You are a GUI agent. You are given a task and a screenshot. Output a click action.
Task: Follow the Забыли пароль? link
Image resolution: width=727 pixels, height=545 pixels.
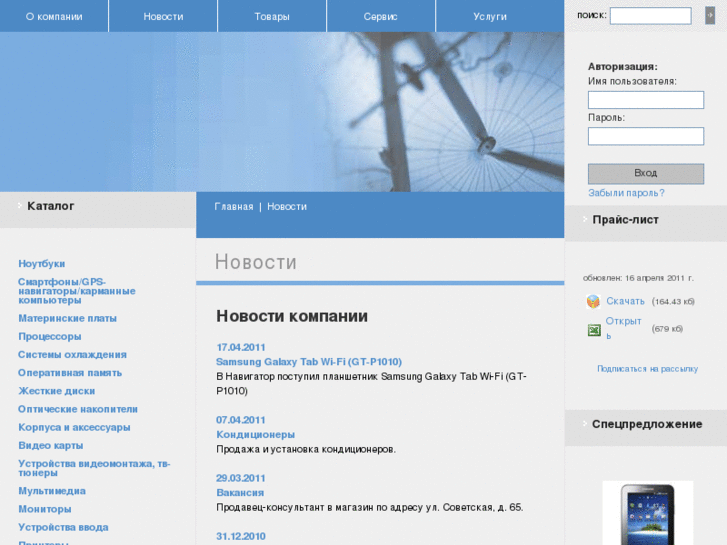point(626,193)
